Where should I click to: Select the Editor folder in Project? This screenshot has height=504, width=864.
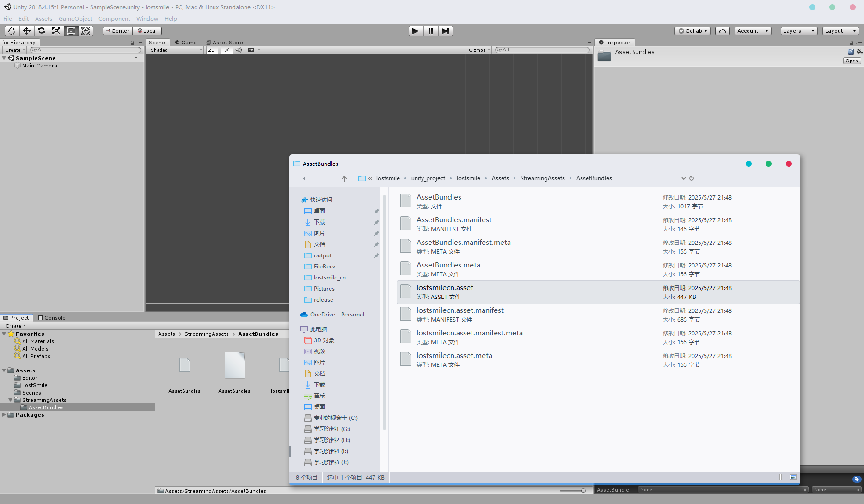[30, 378]
